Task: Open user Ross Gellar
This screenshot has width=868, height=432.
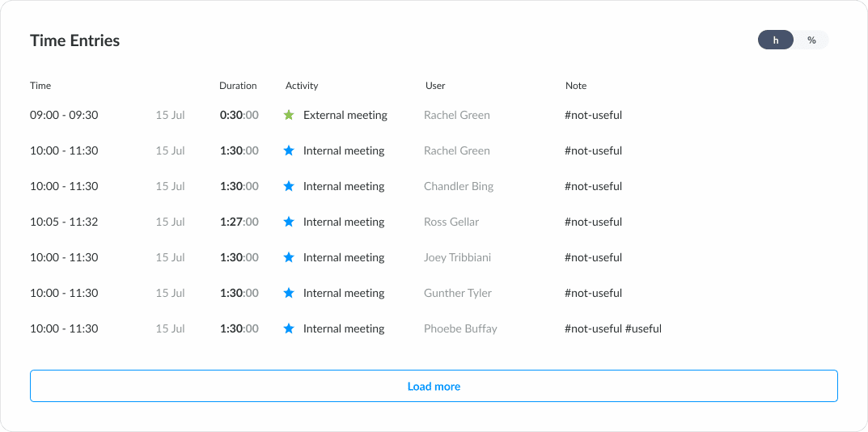Action: pyautogui.click(x=451, y=222)
